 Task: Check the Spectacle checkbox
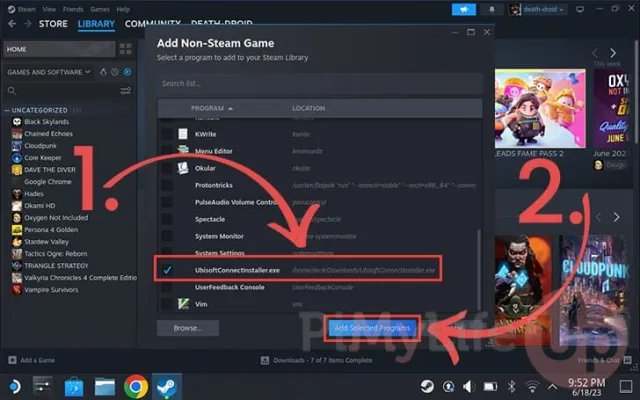point(167,219)
